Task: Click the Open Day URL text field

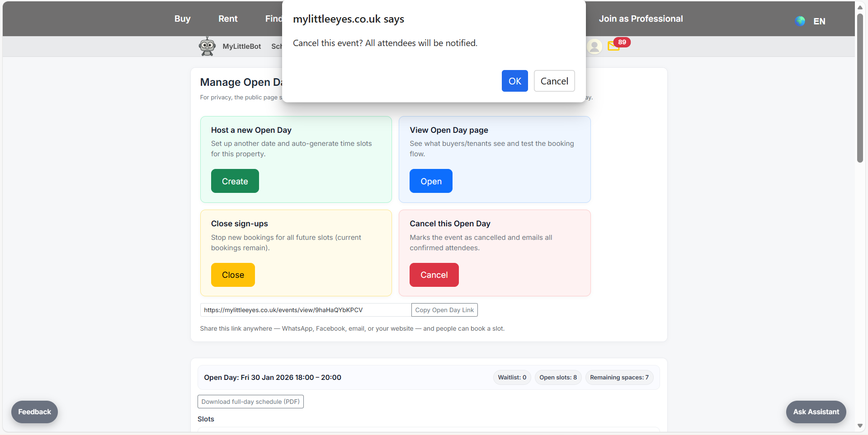Action: point(305,310)
